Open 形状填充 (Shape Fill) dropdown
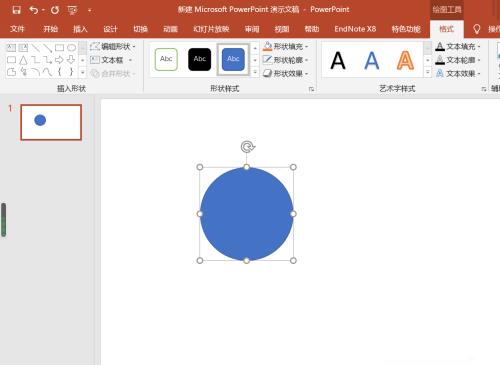Viewport: 500px width, 365px height. pos(285,47)
